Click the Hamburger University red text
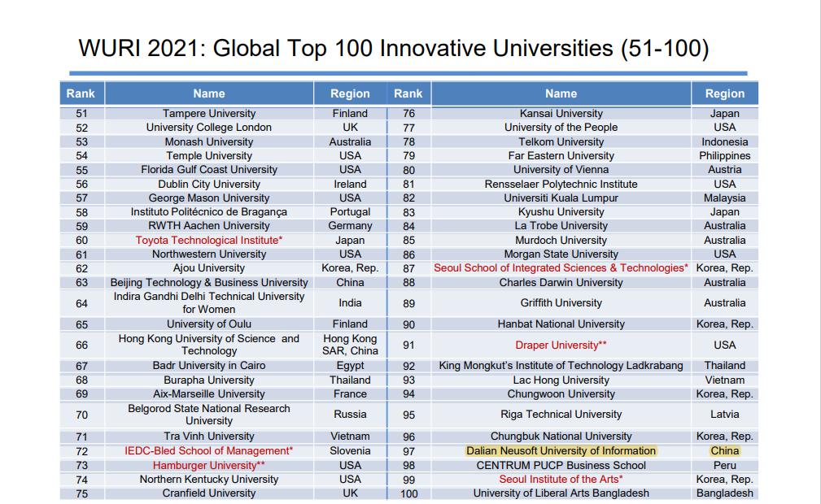The height and width of the screenshot is (504, 821). click(x=208, y=464)
